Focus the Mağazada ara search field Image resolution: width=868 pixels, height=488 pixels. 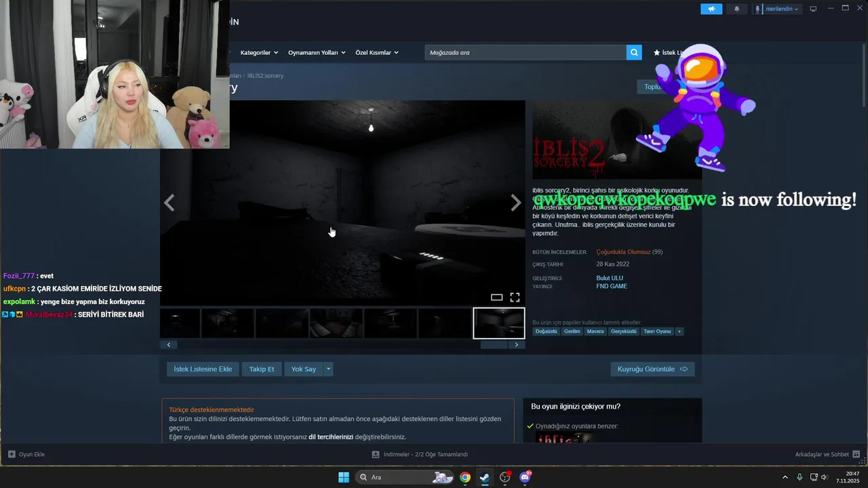(x=526, y=52)
